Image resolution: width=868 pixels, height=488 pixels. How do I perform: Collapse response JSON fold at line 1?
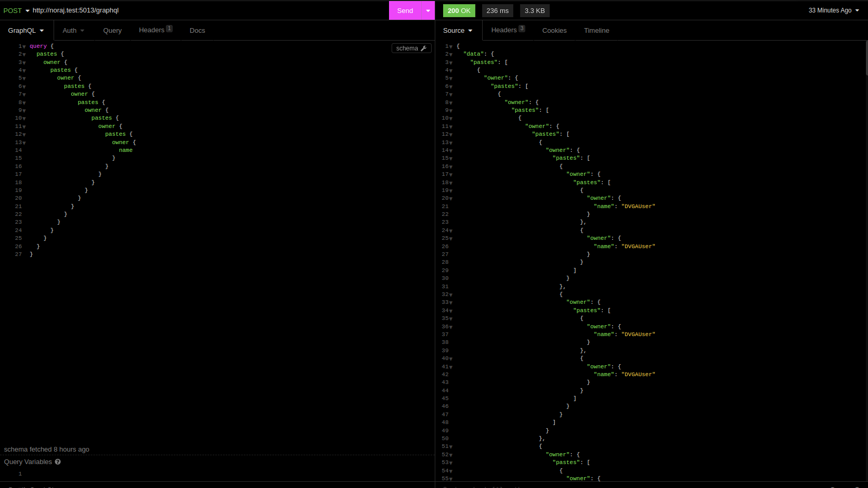(450, 47)
